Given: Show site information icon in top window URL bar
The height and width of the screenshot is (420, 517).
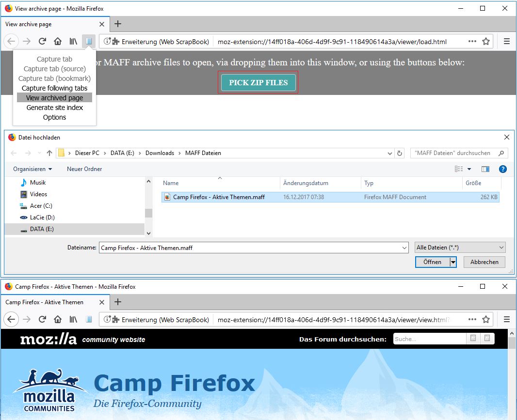Looking at the screenshot, I should click(x=107, y=41).
